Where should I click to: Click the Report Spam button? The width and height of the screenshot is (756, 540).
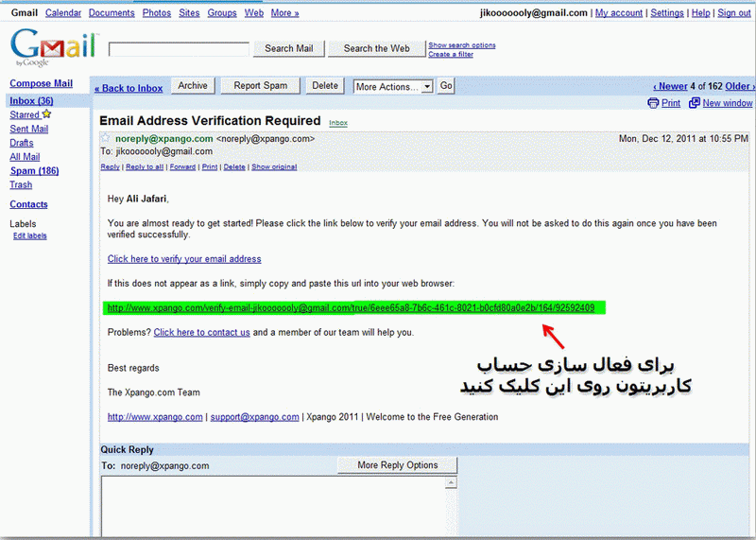tap(261, 86)
